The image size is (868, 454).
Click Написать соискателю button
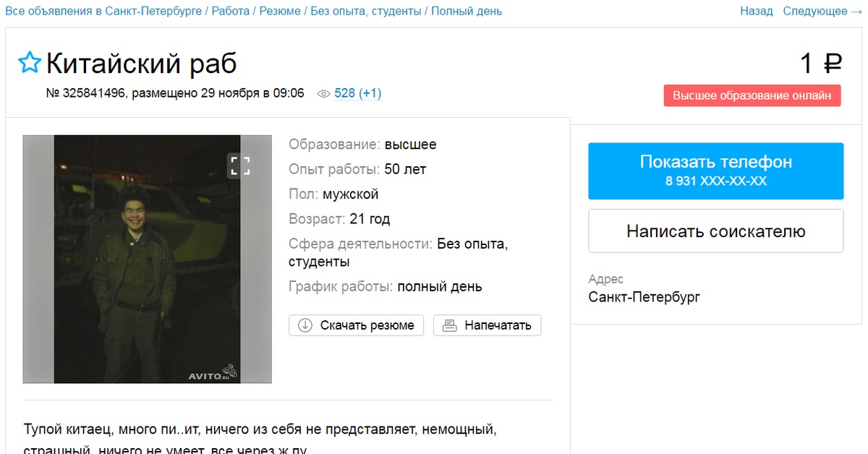716,231
